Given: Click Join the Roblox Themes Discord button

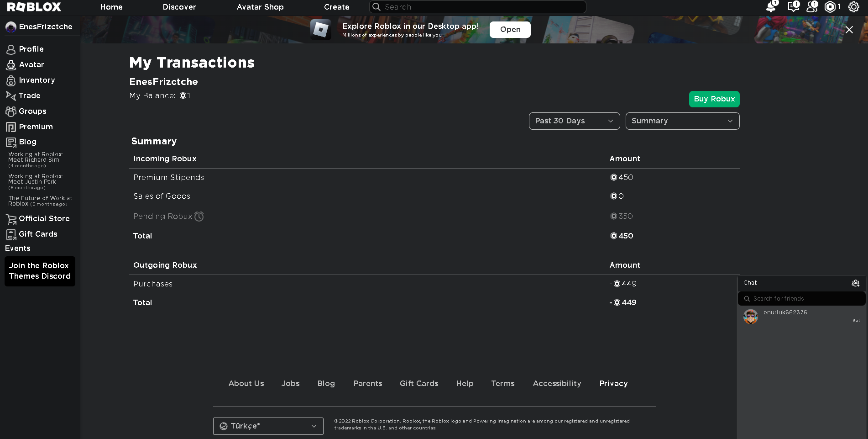Looking at the screenshot, I should coord(40,271).
